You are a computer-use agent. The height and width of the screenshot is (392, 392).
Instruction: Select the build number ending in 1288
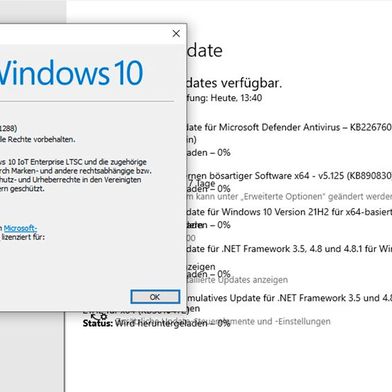(x=9, y=128)
